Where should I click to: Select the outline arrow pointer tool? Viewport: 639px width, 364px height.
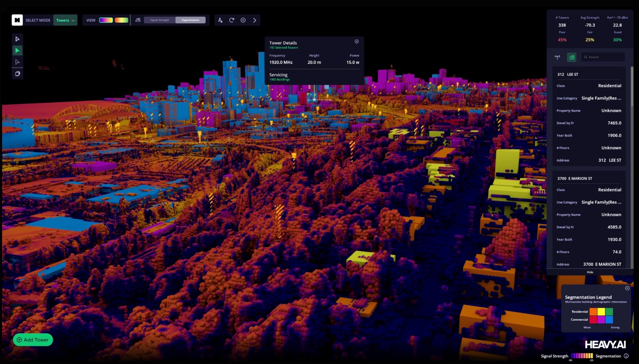click(x=17, y=39)
